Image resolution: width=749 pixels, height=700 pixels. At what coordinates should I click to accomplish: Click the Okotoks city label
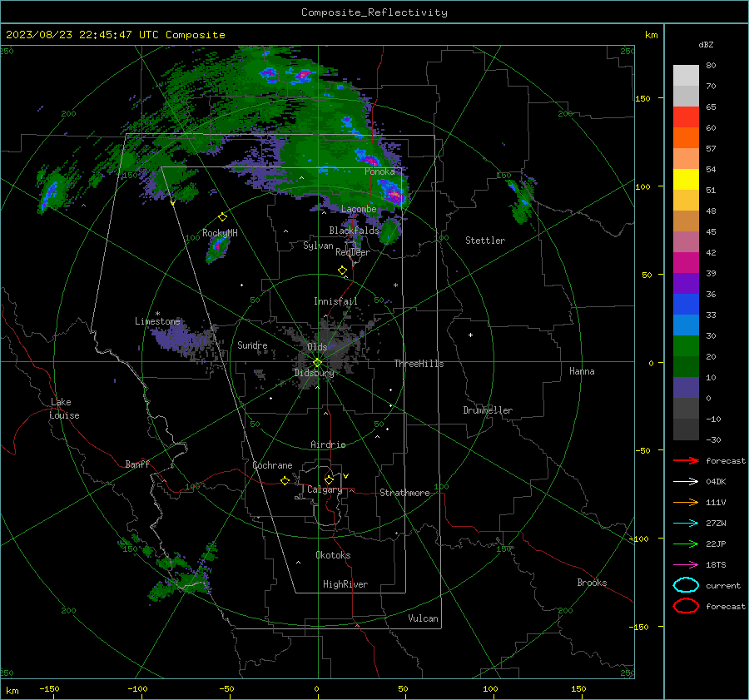pyautogui.click(x=333, y=555)
